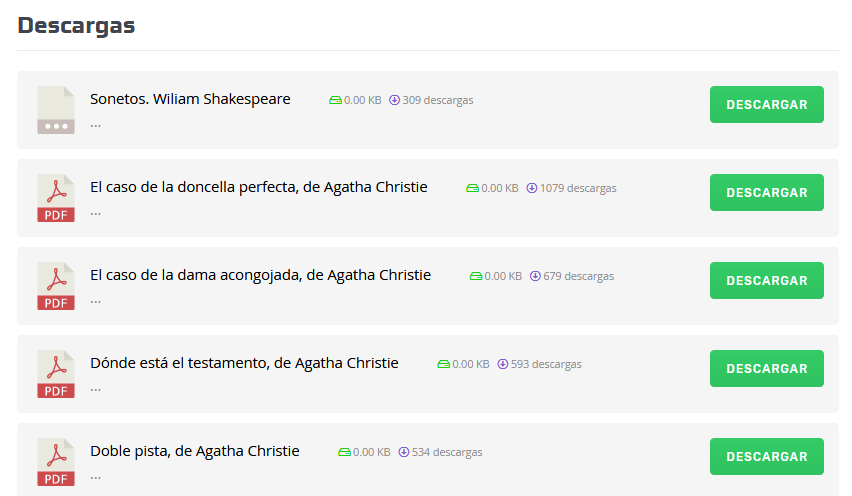Click the PDF icon for Doble pista
This screenshot has height=496, width=852.
point(56,462)
